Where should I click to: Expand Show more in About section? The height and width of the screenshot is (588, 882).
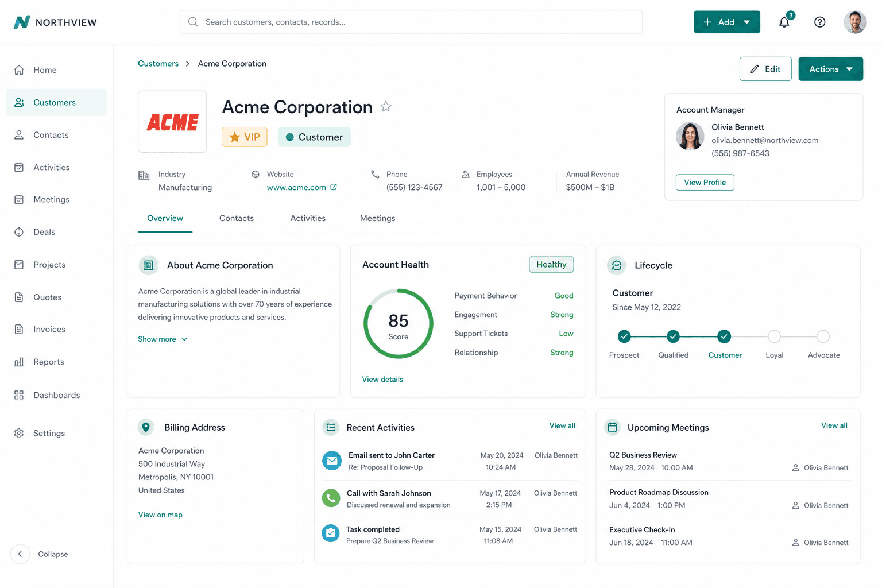(163, 339)
